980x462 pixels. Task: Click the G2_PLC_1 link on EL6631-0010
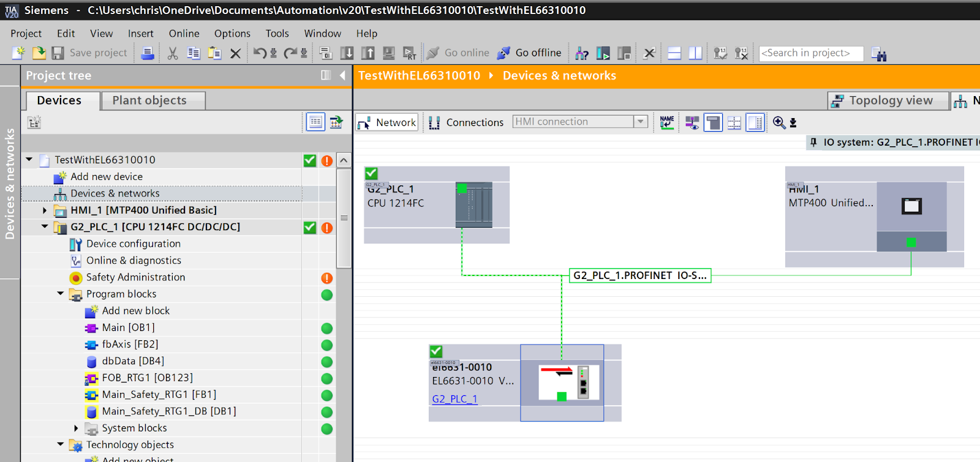454,399
